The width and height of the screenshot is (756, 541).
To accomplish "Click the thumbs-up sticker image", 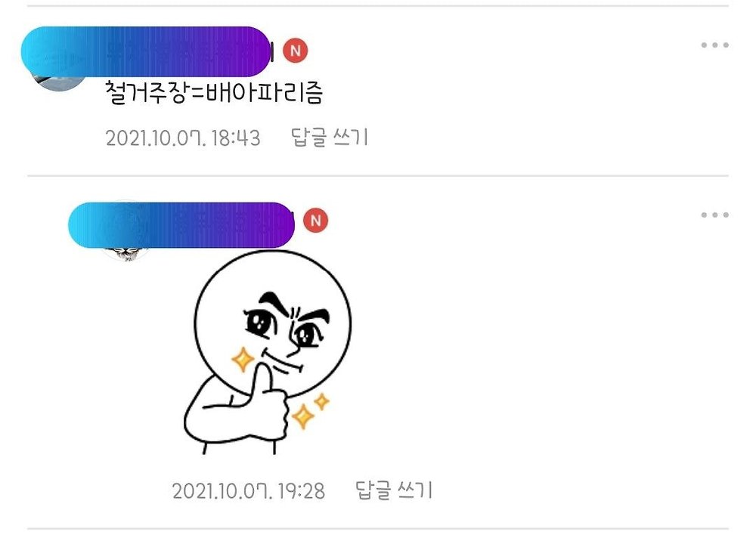I will click(x=268, y=352).
